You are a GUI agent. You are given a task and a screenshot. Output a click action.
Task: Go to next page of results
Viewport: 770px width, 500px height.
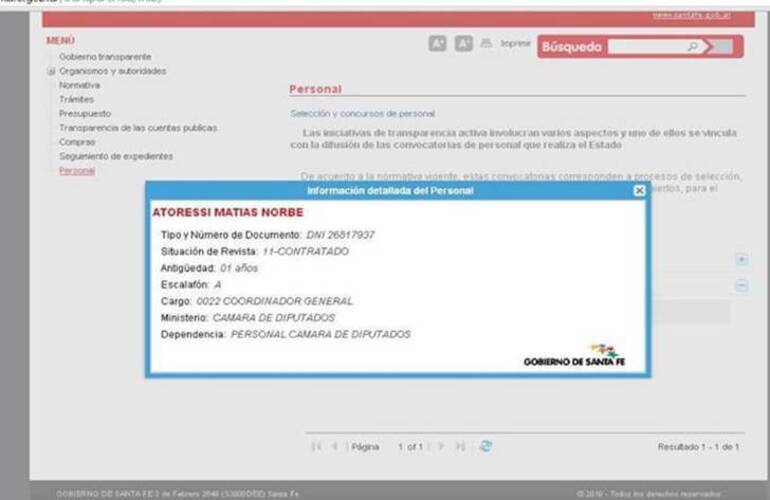[x=441, y=446]
